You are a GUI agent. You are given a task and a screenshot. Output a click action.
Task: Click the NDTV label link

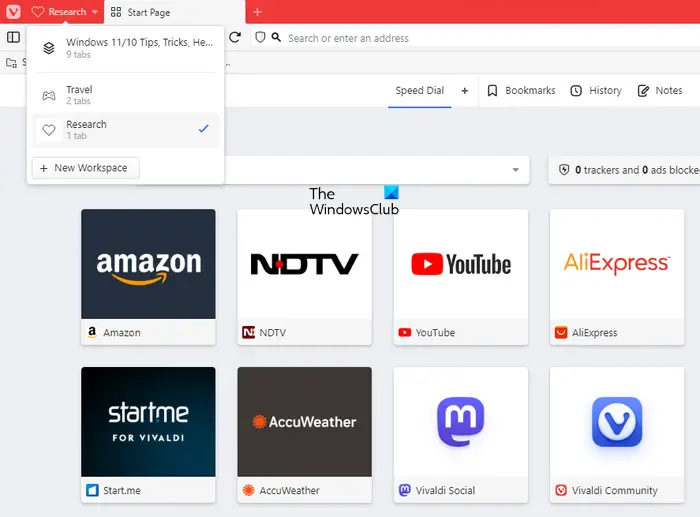(273, 333)
